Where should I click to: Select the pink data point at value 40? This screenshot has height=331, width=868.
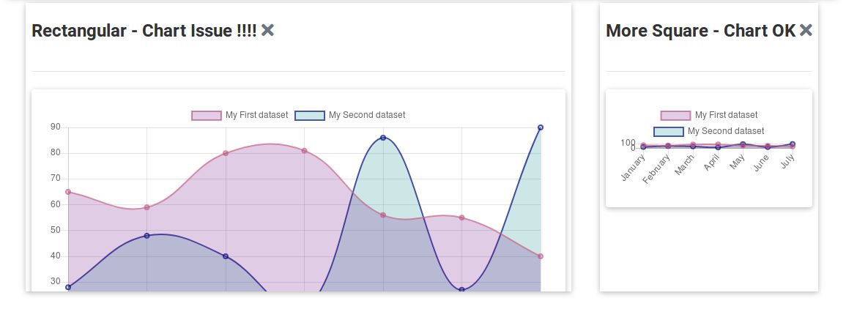541,256
